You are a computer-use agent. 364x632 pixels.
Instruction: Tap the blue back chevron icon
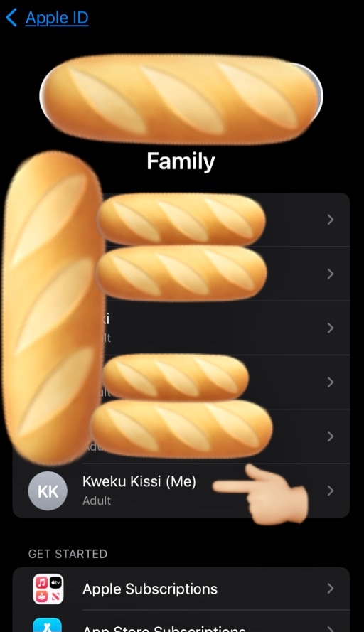11,18
